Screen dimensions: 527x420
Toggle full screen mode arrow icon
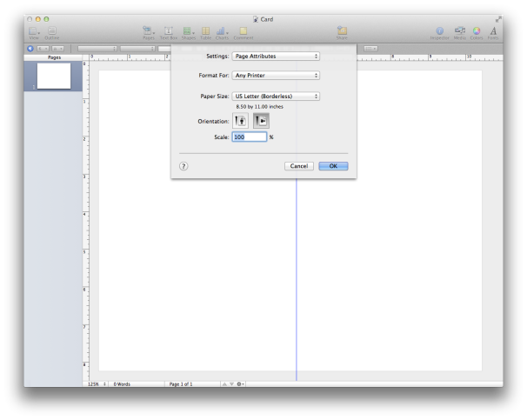tap(498, 19)
